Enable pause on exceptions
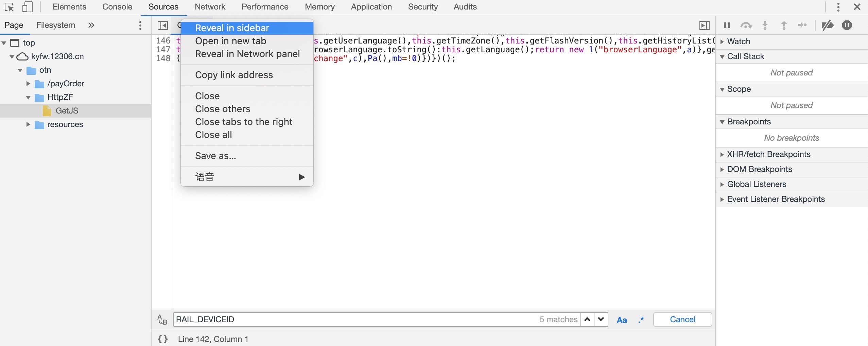 847,25
